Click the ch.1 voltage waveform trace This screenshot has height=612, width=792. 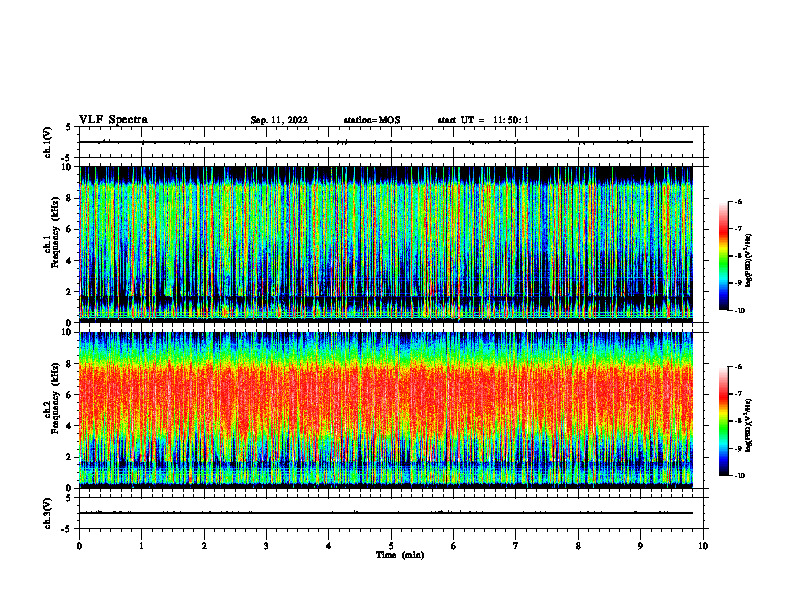pos(385,142)
